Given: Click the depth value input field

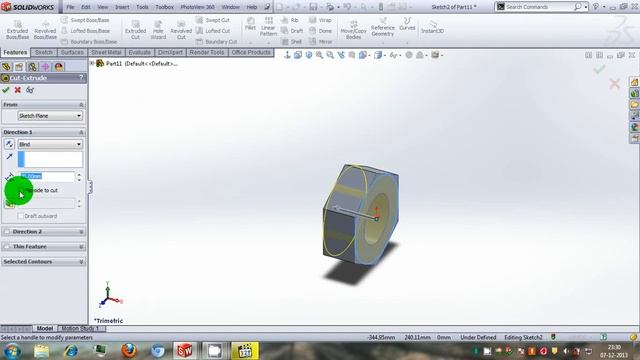Looking at the screenshot, I should [47, 176].
